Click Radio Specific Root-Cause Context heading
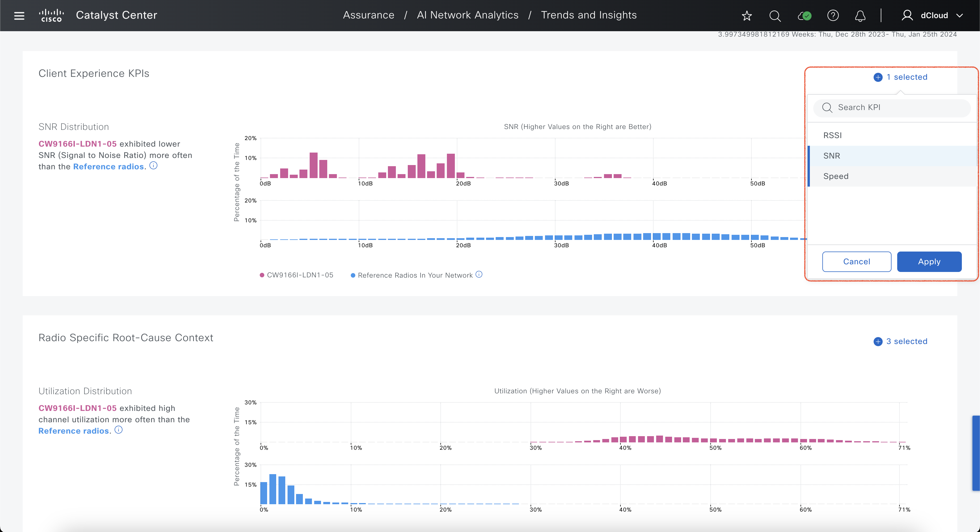The image size is (980, 532). pos(126,337)
